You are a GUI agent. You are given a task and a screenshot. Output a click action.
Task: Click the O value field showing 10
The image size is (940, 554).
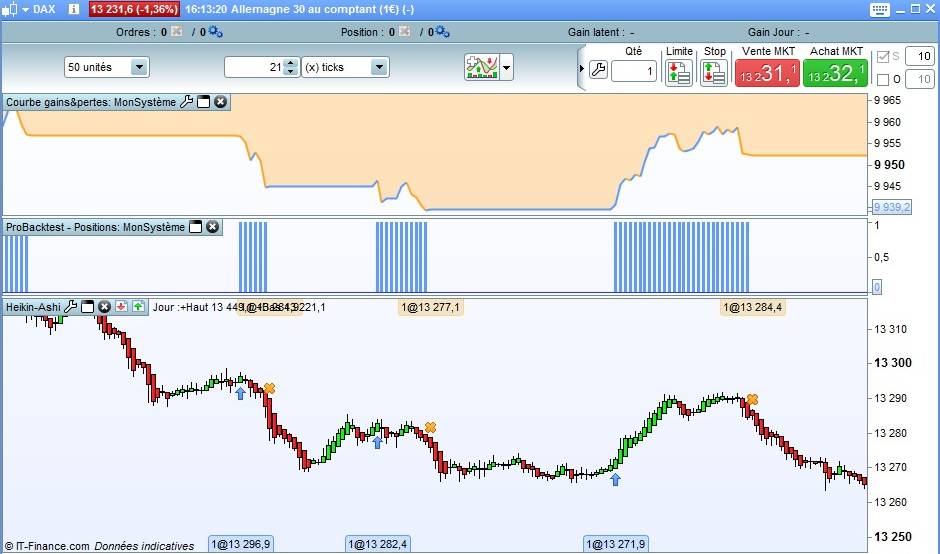920,79
